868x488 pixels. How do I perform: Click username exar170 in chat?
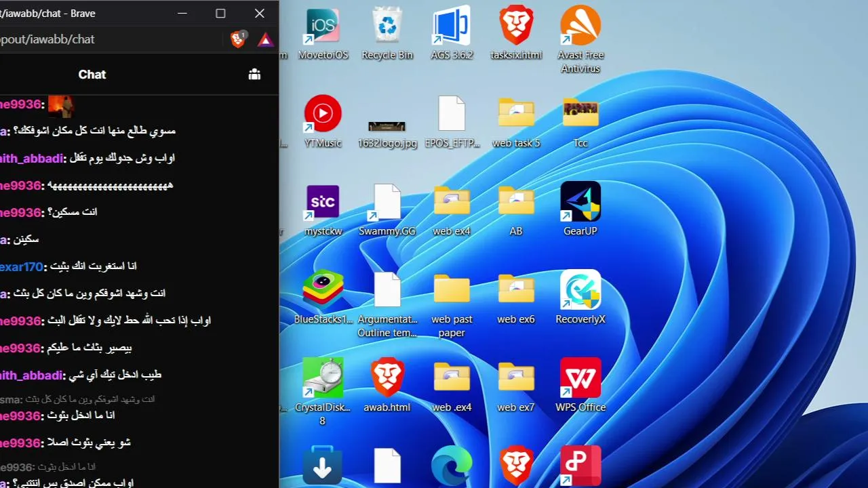[21, 266]
